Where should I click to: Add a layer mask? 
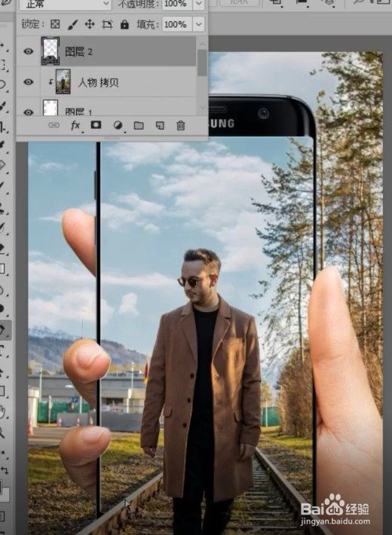96,125
